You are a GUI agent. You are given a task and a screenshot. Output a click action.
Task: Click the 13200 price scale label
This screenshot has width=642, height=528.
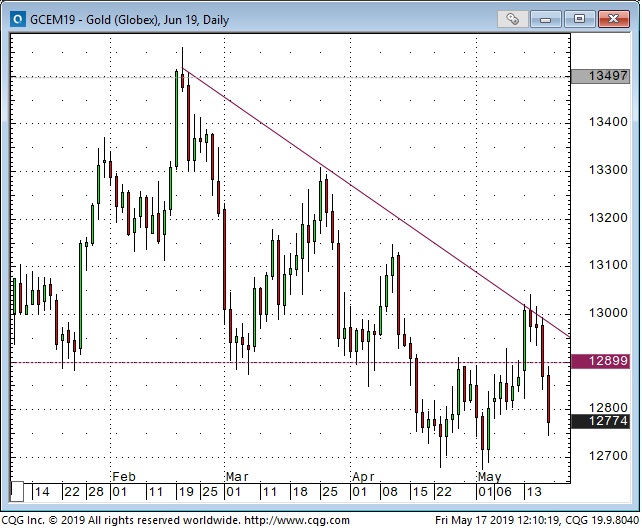[x=608, y=218]
